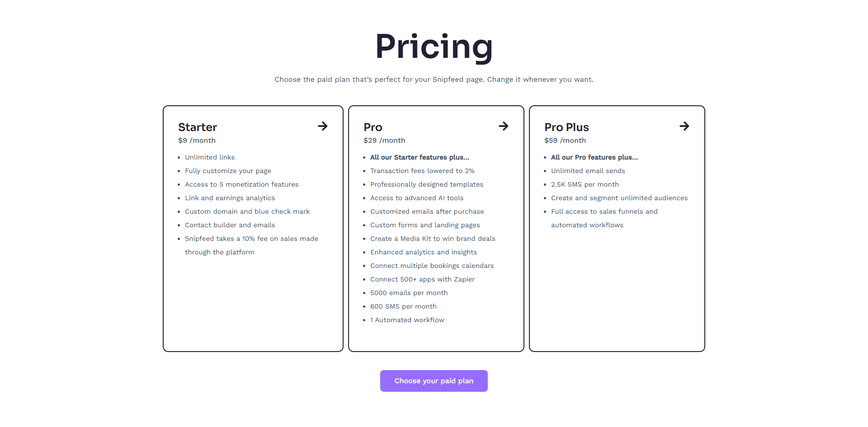Viewport: 868px width, 427px height.
Task: Click 'Transaction fees lowered to 2%' item
Action: pos(422,171)
